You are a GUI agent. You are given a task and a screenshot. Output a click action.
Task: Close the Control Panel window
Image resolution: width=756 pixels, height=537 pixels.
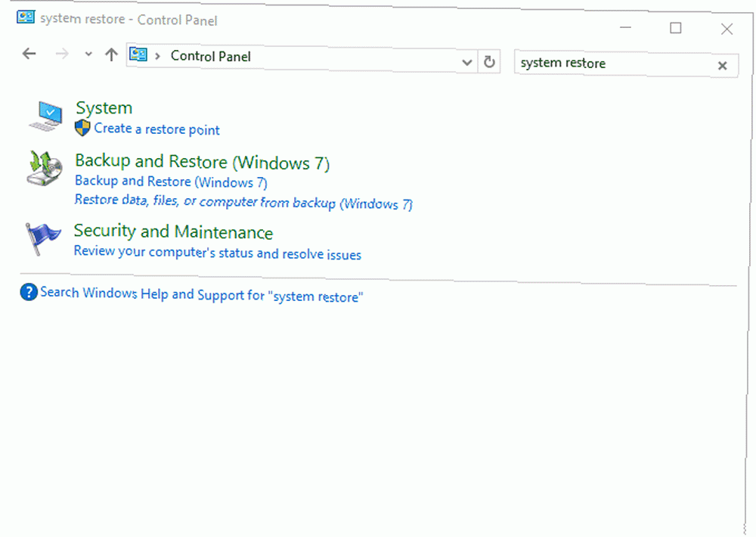(727, 29)
